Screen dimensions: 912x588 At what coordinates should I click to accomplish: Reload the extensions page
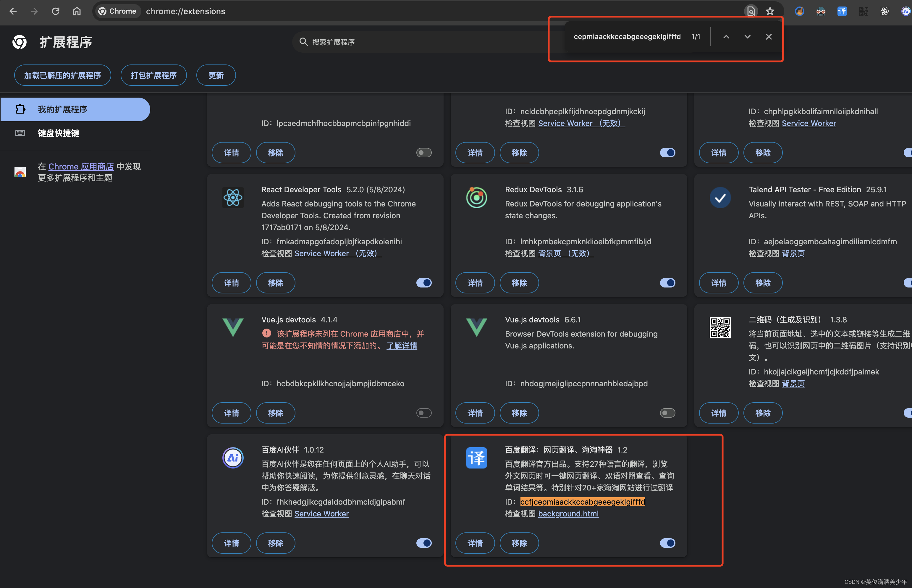pyautogui.click(x=56, y=11)
